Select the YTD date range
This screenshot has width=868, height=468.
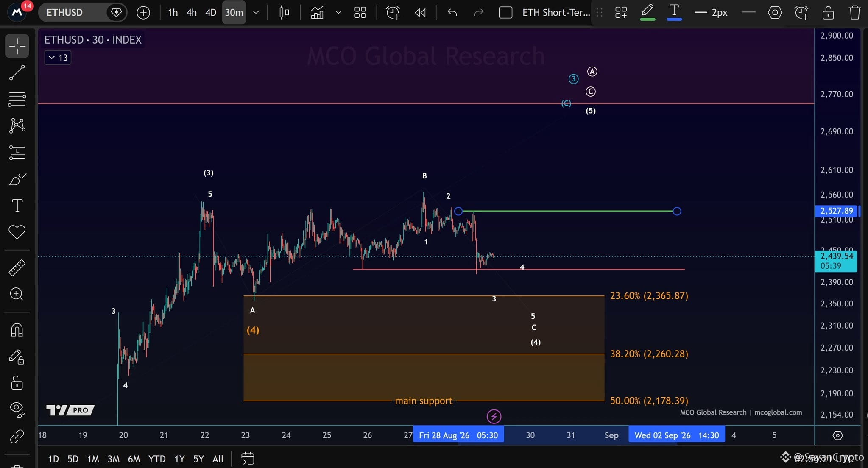tap(157, 459)
